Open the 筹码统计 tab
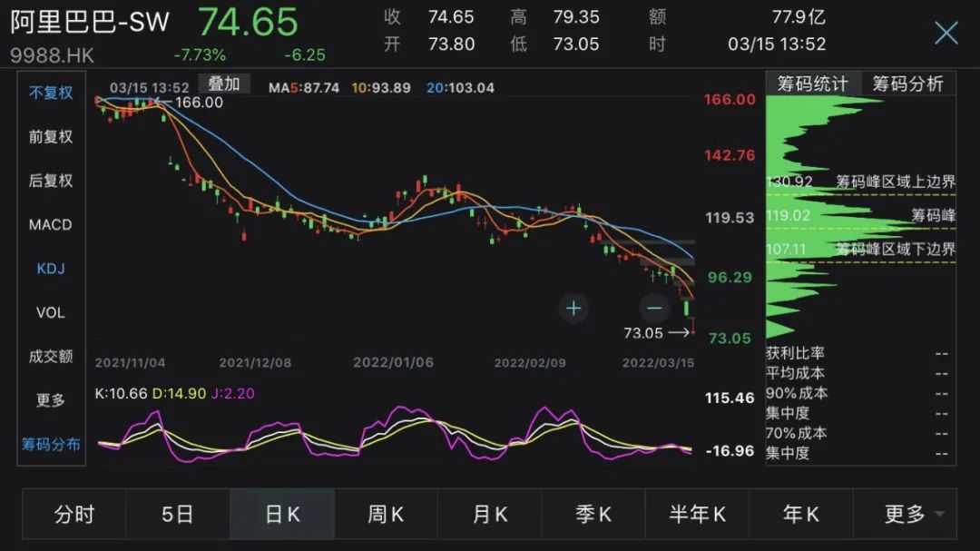The height and width of the screenshot is (551, 980). pyautogui.click(x=812, y=84)
